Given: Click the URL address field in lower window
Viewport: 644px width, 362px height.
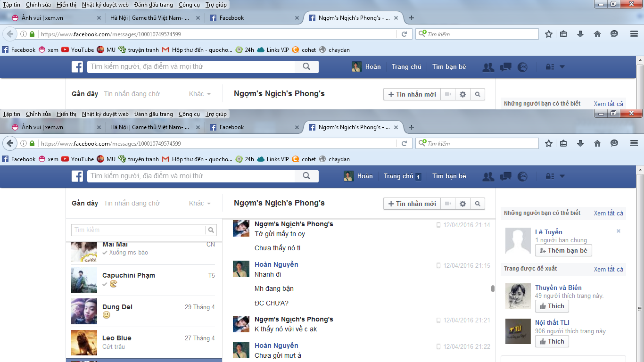Looking at the screenshot, I should tap(217, 143).
